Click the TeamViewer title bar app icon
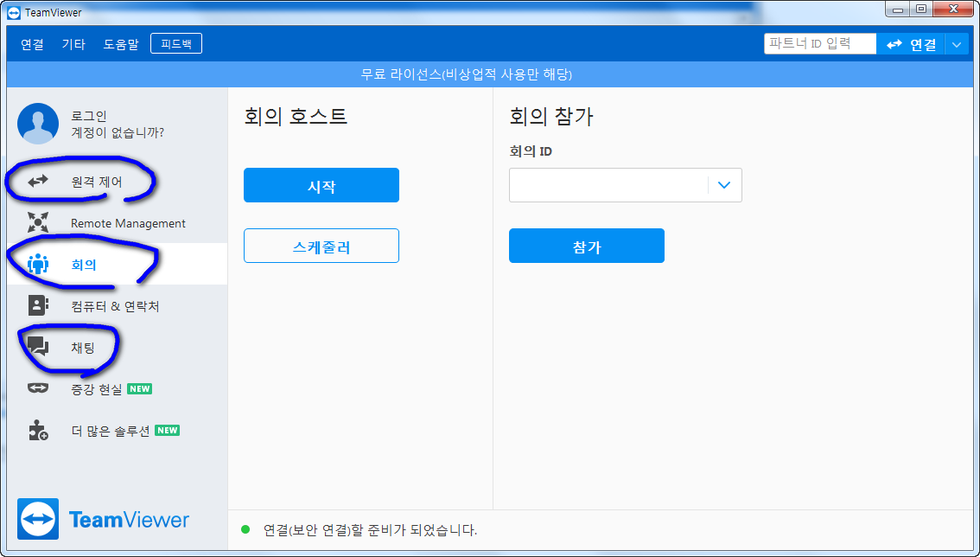Screen dimensions: 980x557 point(14,12)
